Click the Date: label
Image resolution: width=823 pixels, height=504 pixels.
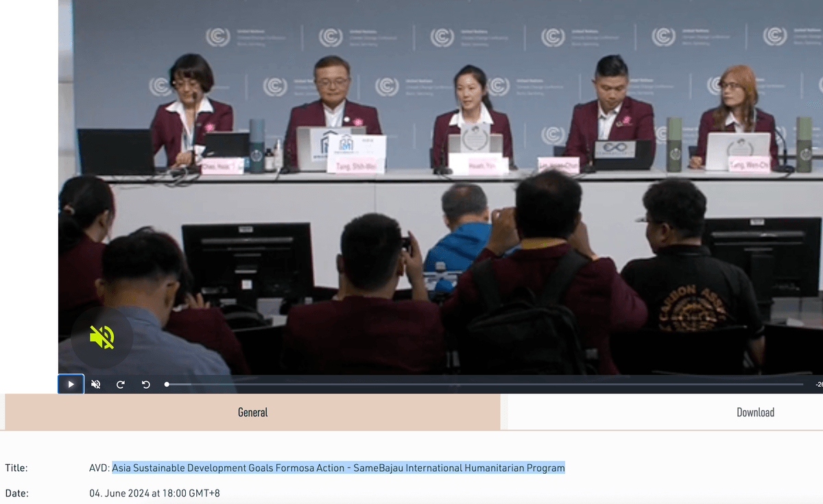pos(16,493)
